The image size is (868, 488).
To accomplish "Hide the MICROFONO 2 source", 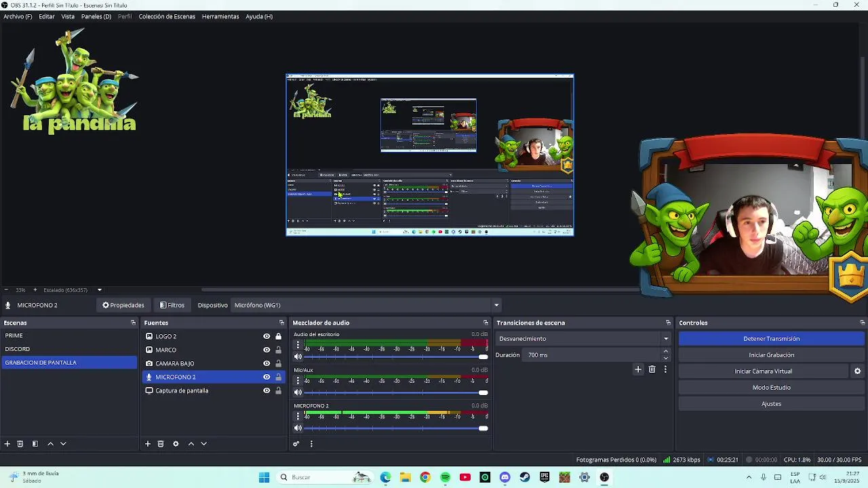I will 267,377.
